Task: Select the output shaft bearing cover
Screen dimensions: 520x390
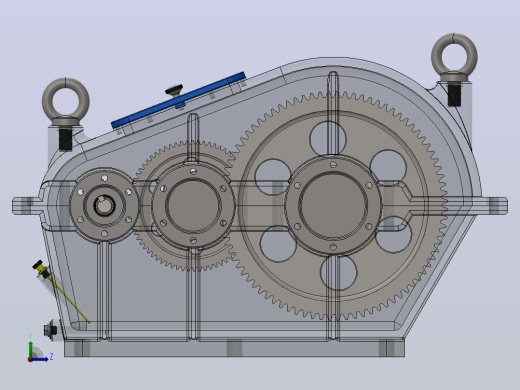Action: [x=333, y=205]
